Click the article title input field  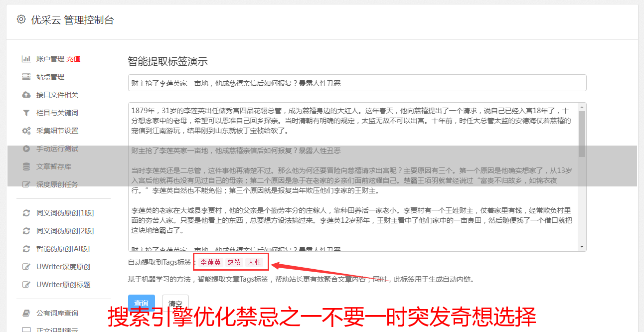357,83
